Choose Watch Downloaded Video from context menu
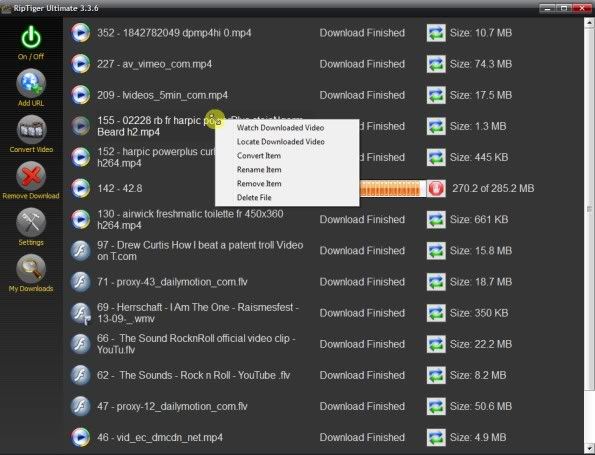The height and width of the screenshot is (455, 595). point(287,128)
